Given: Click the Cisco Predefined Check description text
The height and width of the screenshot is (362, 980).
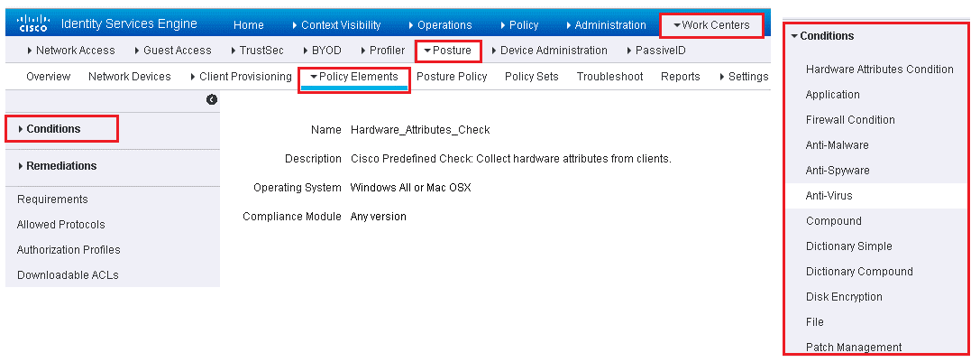Looking at the screenshot, I should (x=510, y=159).
